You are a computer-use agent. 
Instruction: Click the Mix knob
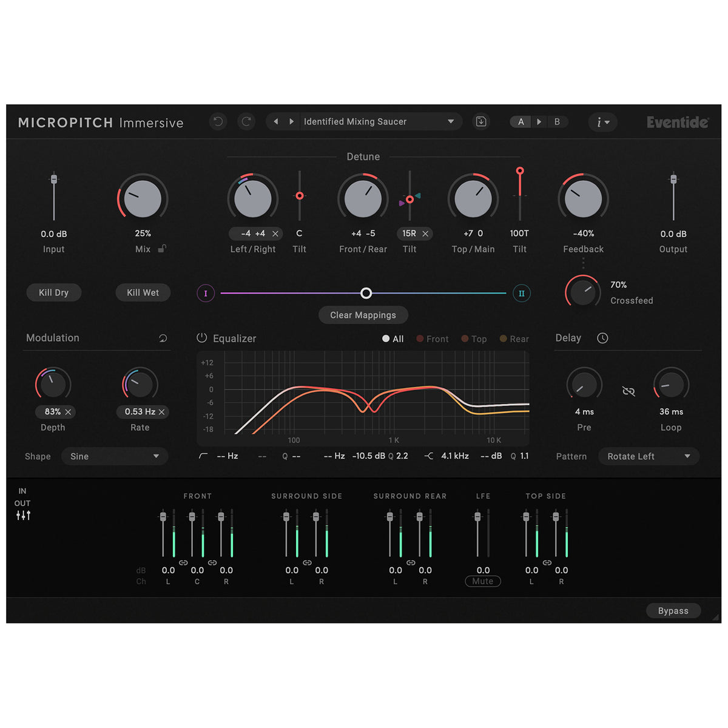point(143,198)
